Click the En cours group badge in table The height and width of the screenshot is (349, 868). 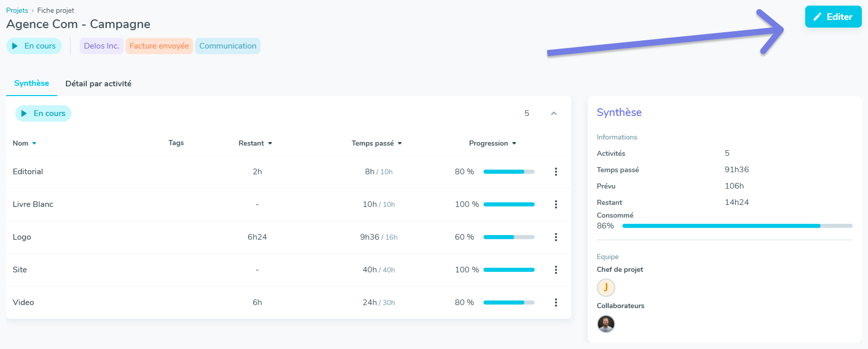pyautogui.click(x=43, y=113)
